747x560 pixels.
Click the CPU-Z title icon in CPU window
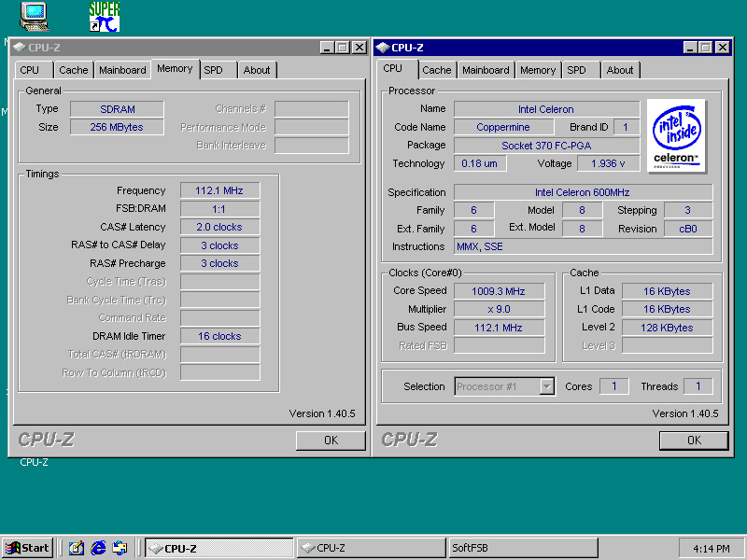pyautogui.click(x=382, y=48)
